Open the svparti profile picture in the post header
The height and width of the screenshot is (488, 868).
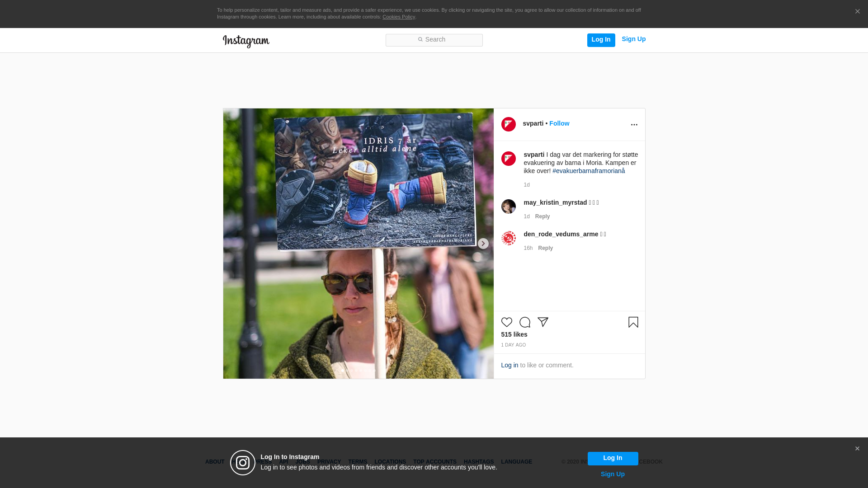point(508,124)
